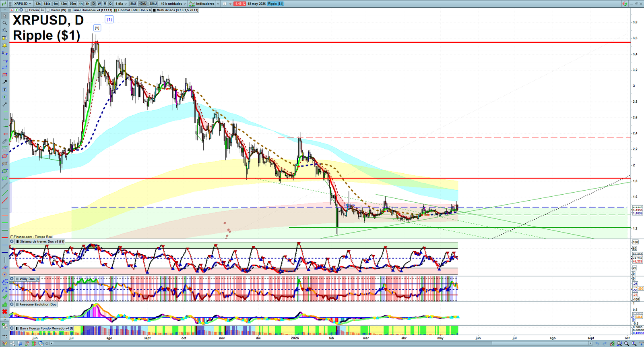The height and width of the screenshot is (347, 644).
Task: Toggle the grey recording dot in the top toolbar
Action: tap(230, 4)
